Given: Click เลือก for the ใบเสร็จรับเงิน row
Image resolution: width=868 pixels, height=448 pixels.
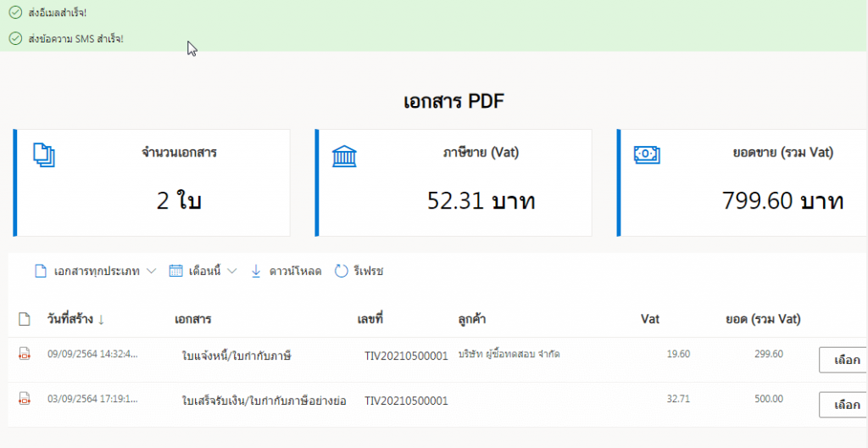Looking at the screenshot, I should point(843,405).
